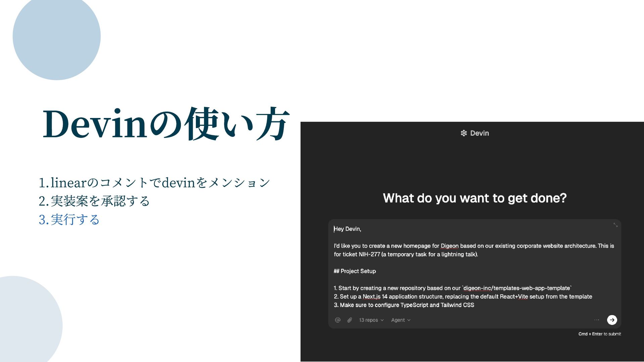Screen dimensions: 644x362
Task: Click the 'Cmd + Enter to submit' hint
Action: pyautogui.click(x=600, y=334)
